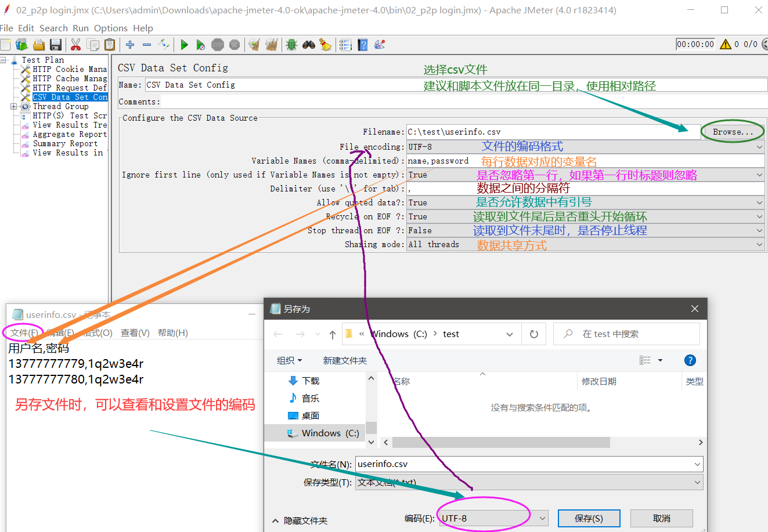768x532 pixels.
Task: Open Notepad 文件(F) menu
Action: [24, 332]
